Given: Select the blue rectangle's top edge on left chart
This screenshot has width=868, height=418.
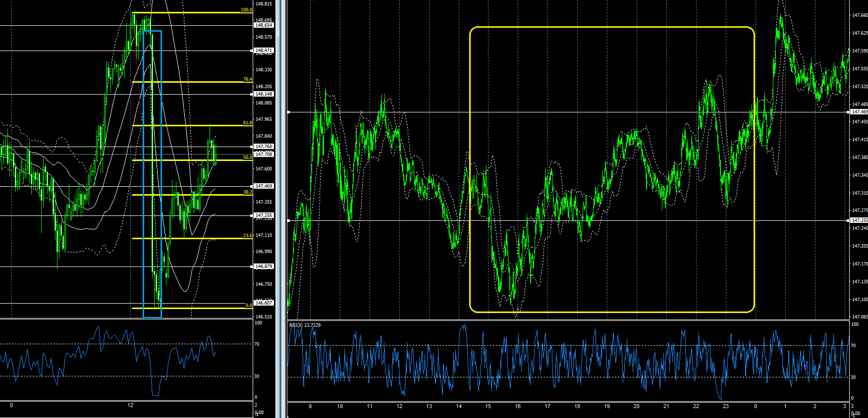Looking at the screenshot, I should tap(152, 31).
